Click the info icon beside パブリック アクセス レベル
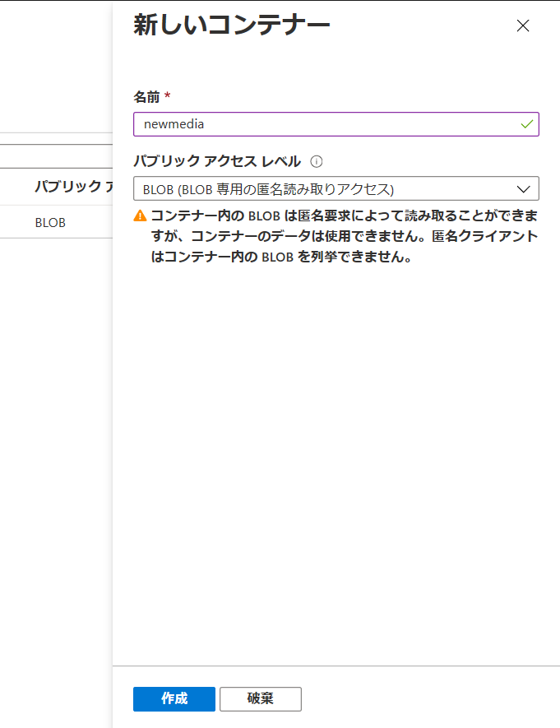Viewport: 560px width, 728px height. tap(317, 161)
